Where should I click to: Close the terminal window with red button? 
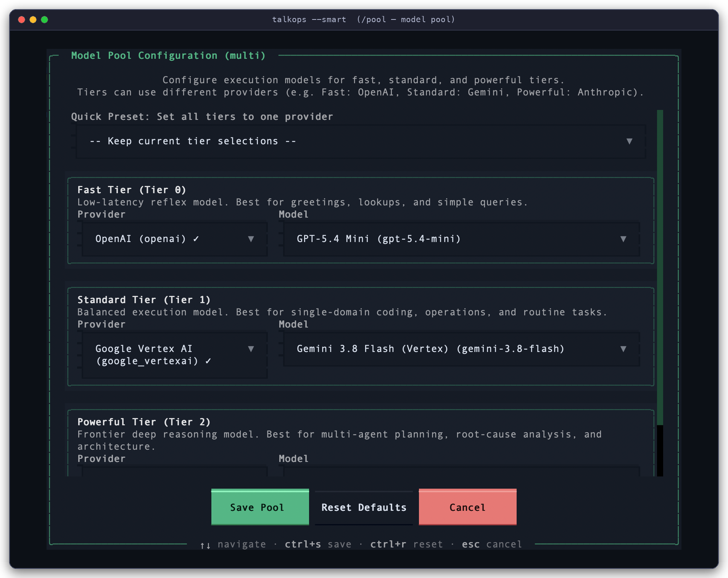point(22,19)
